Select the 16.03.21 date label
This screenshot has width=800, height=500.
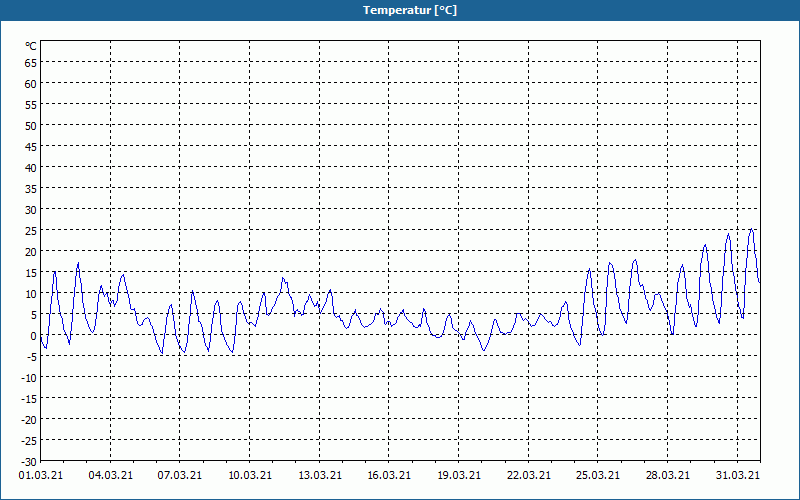389,475
